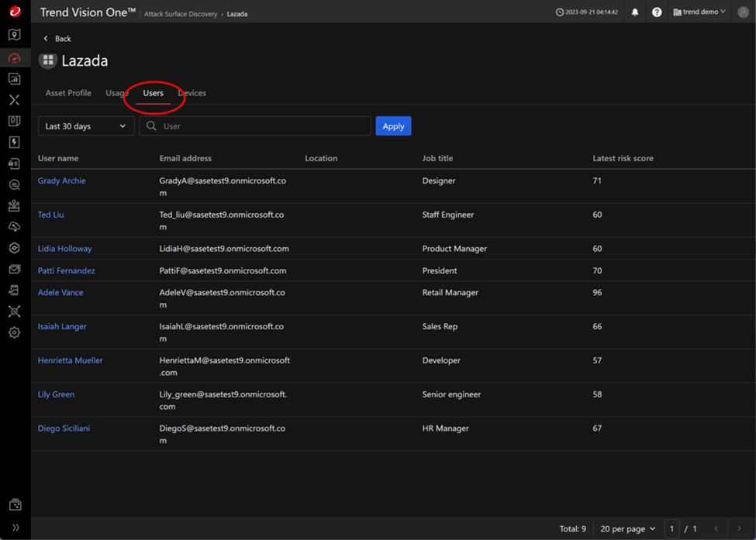This screenshot has width=756, height=540.
Task: Open the help question mark icon
Action: [x=657, y=12]
